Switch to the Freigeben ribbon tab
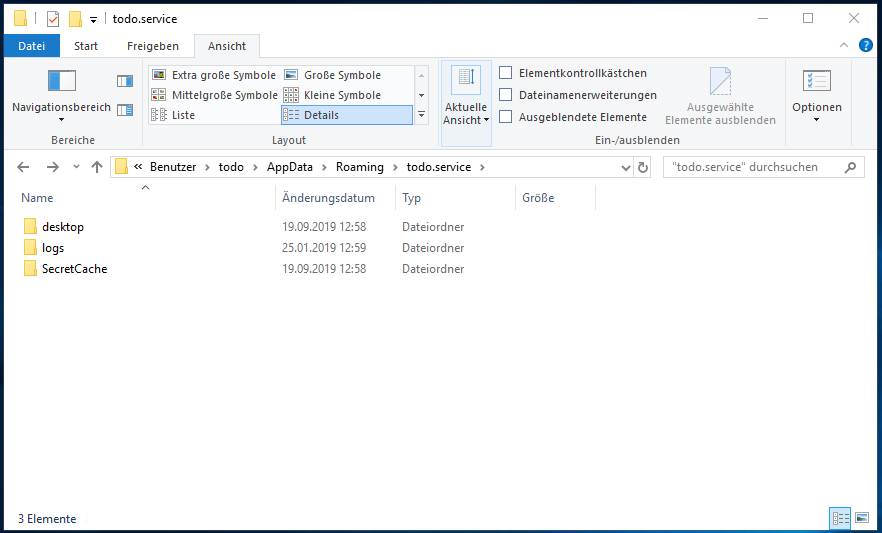This screenshot has width=882, height=533. coord(152,46)
